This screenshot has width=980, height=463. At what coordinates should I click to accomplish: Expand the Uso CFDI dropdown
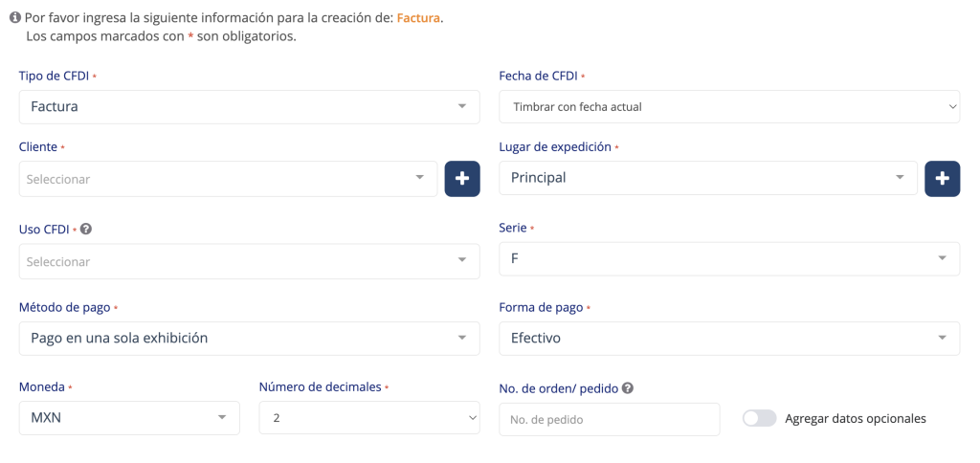point(249,261)
